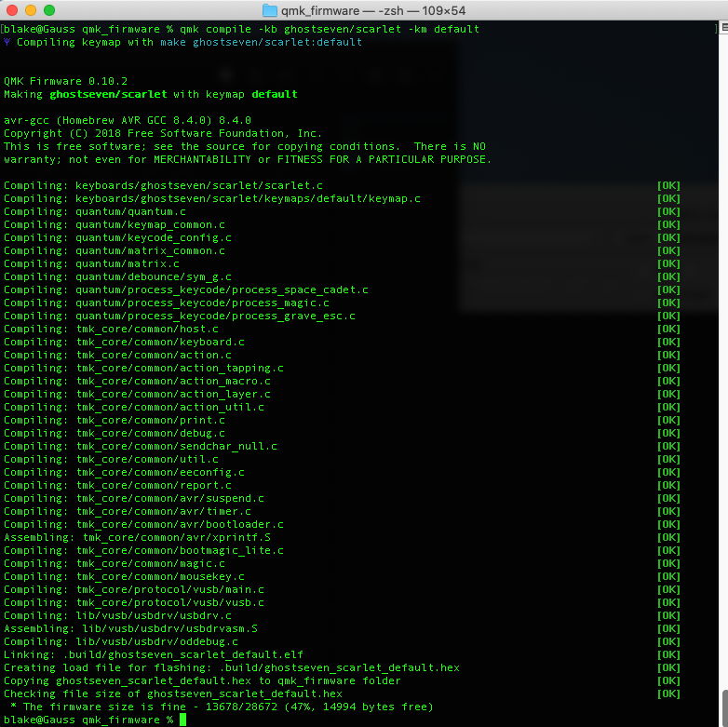Click 'avr-gcc (Homebrew AVR GCC 8.4.0) 8.4.0' line
728x727 pixels.
coord(128,120)
